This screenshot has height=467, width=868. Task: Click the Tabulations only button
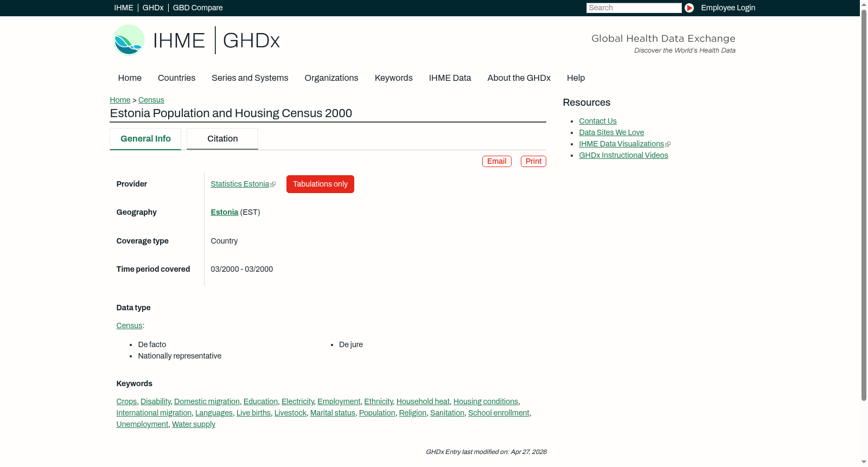tap(320, 184)
